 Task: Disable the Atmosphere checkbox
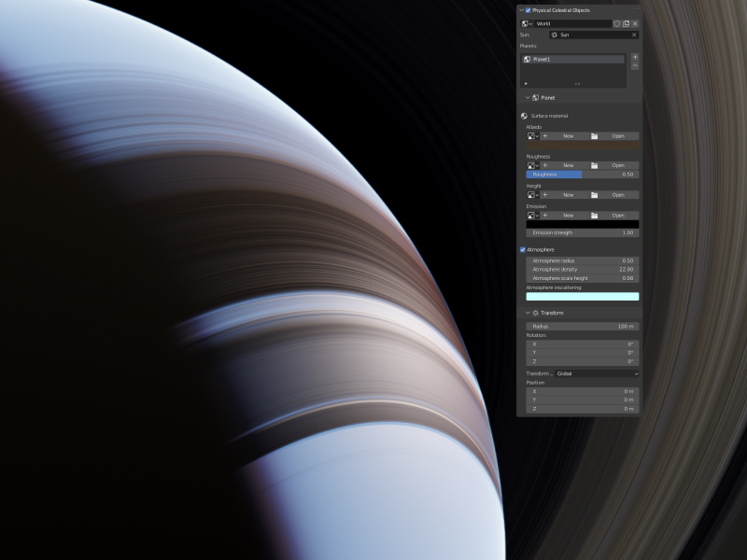coord(524,249)
